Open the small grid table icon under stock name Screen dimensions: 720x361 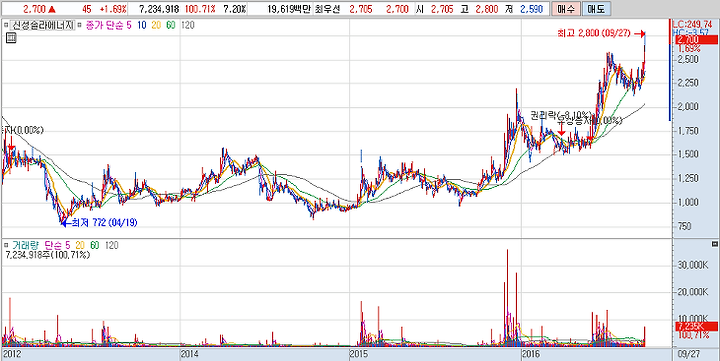pos(11,39)
